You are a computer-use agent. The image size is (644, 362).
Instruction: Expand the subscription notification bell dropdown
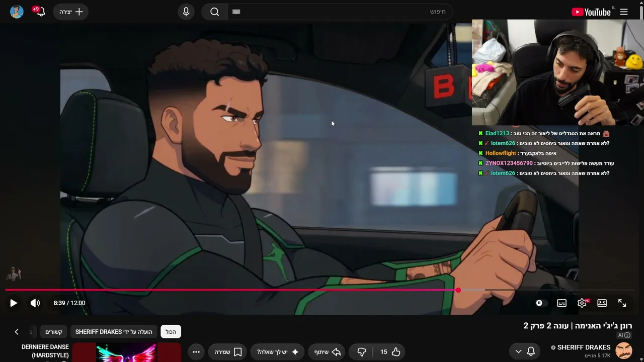point(525,351)
